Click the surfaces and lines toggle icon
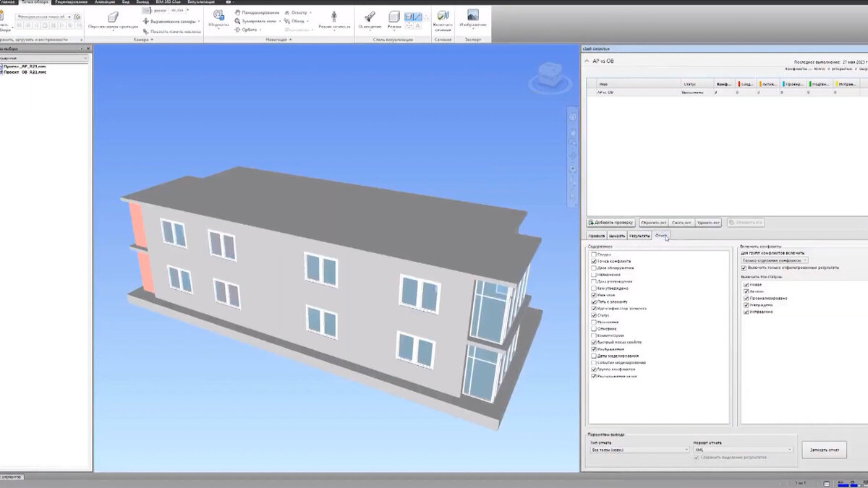 pos(412,15)
